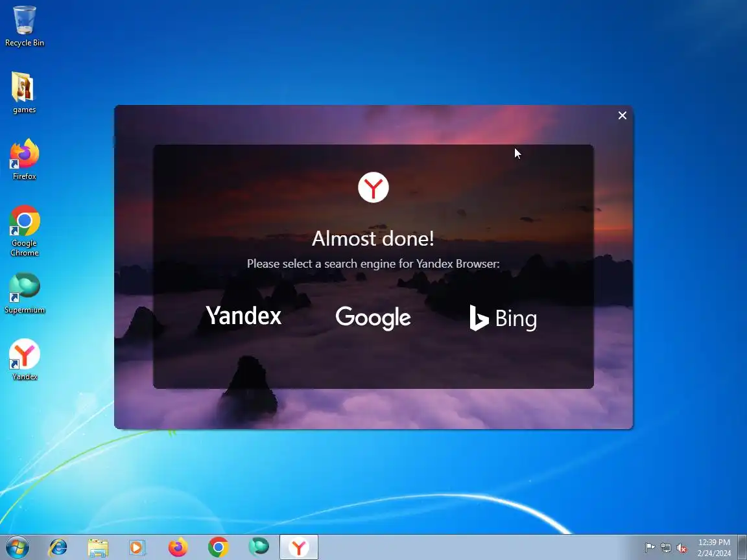Screen dimensions: 747x560
Task: Launch Supermium from the taskbar
Action: point(259,548)
